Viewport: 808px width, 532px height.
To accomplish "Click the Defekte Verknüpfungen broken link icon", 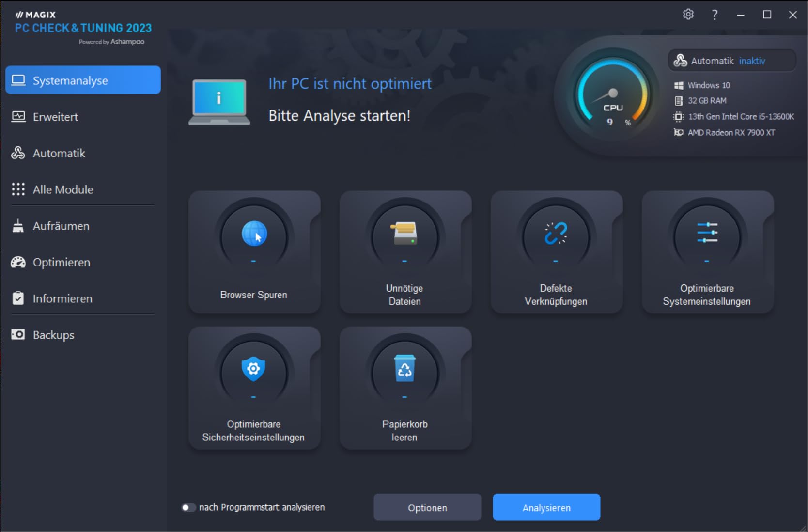I will [x=556, y=233].
